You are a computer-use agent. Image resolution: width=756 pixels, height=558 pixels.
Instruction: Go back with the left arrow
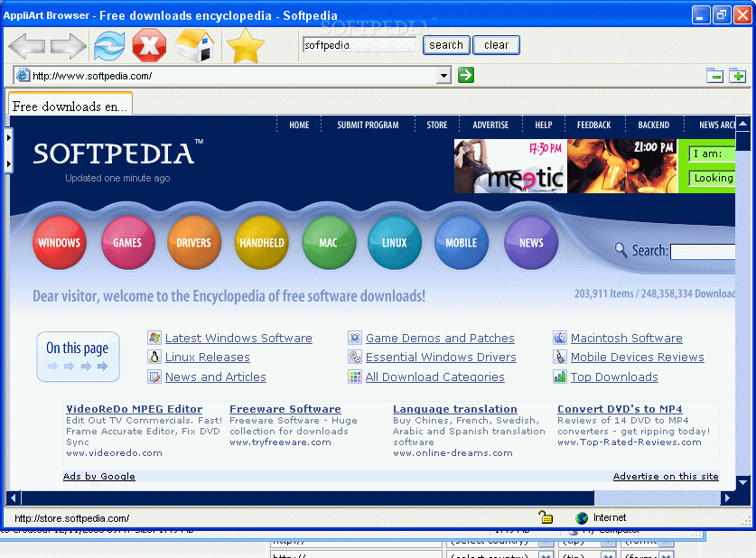[x=27, y=46]
